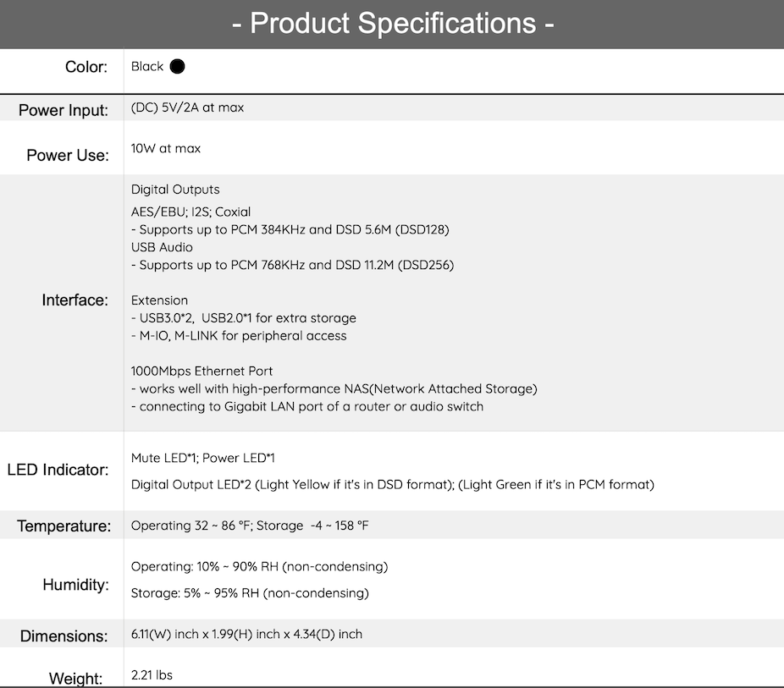784x688 pixels.
Task: Click the Temperature row label
Action: (64, 526)
